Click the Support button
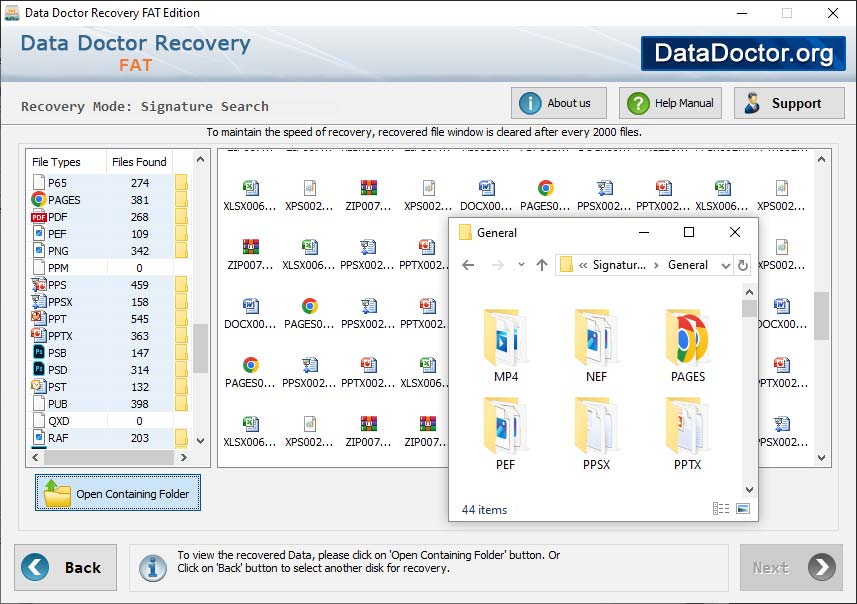 [x=789, y=103]
